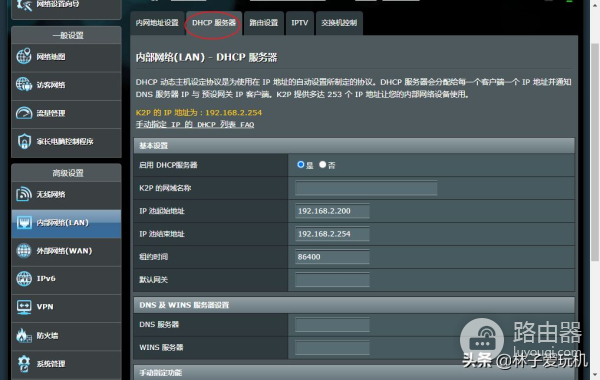The height and width of the screenshot is (380, 600).
Task: Open 访客网络 guest network icon
Action: pos(24,85)
